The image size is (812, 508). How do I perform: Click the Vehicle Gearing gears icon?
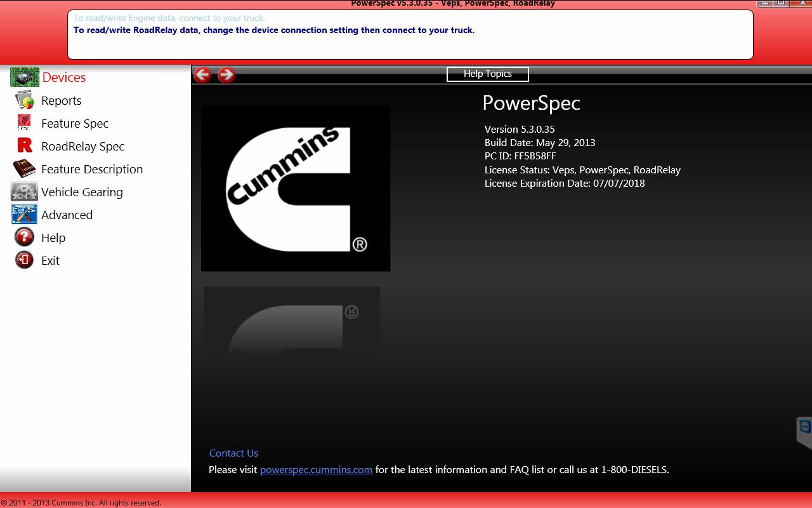click(24, 192)
